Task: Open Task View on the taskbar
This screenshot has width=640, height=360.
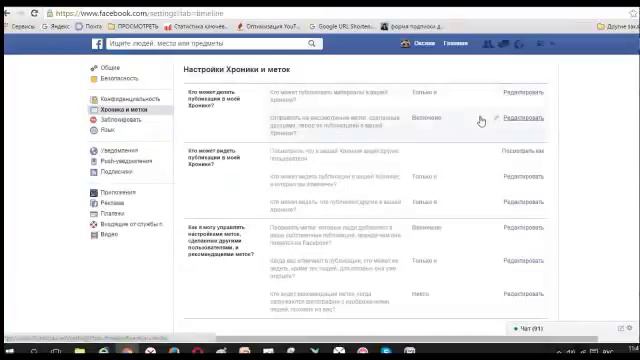Action: (x=56, y=351)
